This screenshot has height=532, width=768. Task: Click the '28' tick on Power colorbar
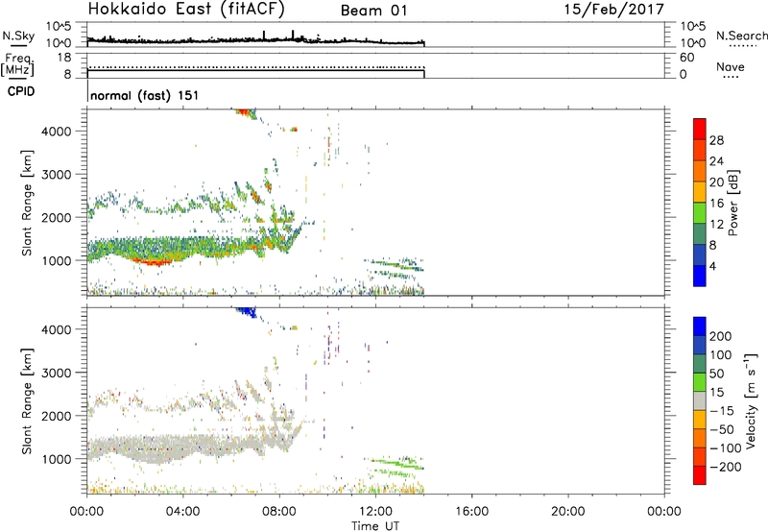716,140
